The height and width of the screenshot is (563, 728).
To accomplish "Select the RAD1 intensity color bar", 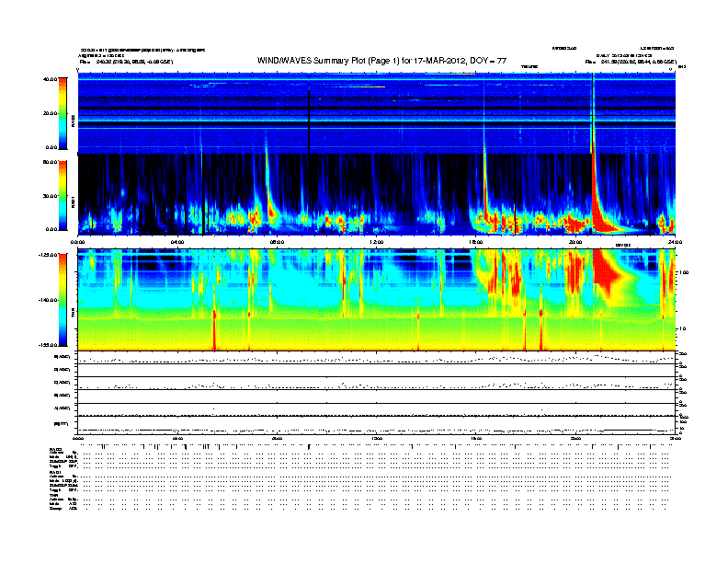I will [63, 196].
